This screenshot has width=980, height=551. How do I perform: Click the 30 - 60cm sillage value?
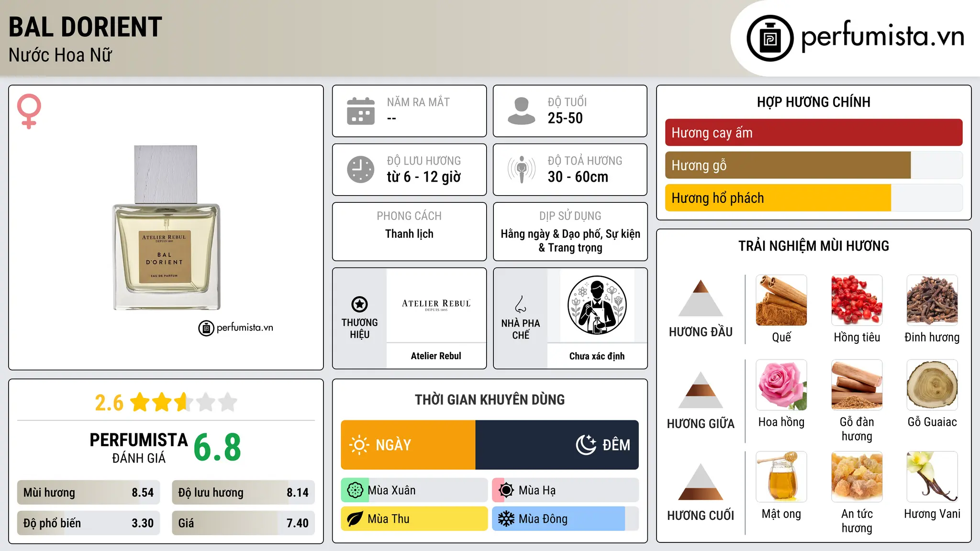(x=578, y=177)
